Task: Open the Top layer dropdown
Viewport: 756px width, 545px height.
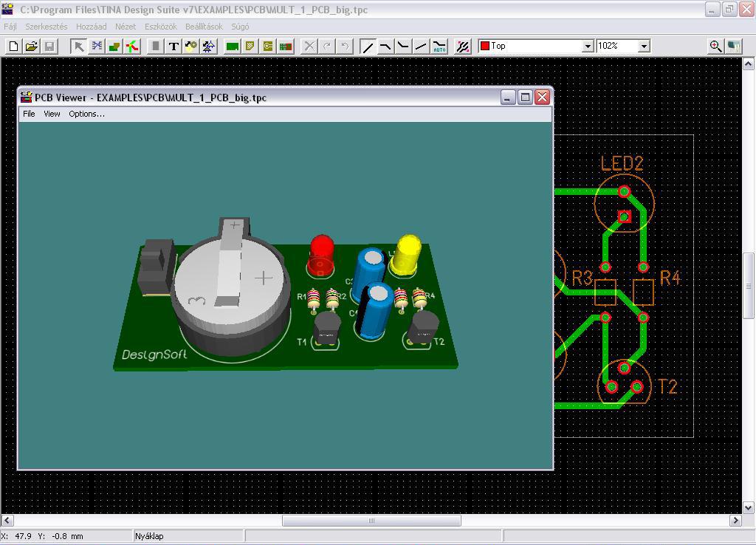Action: point(587,47)
